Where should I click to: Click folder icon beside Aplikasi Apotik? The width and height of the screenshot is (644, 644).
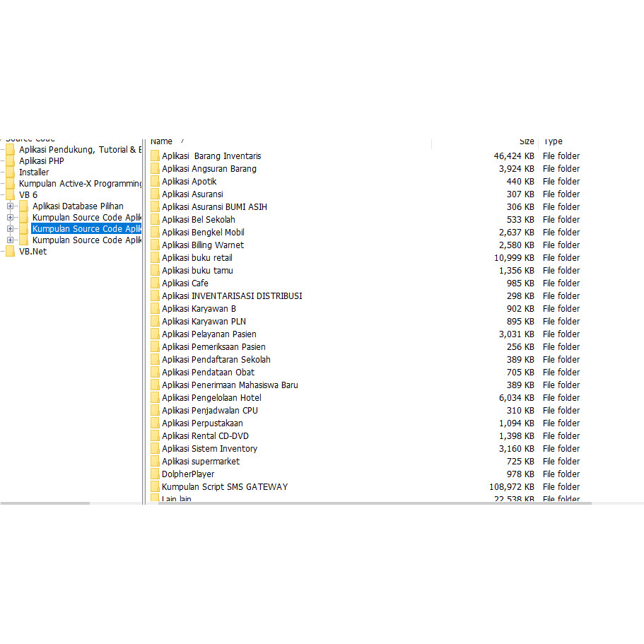[x=155, y=181]
